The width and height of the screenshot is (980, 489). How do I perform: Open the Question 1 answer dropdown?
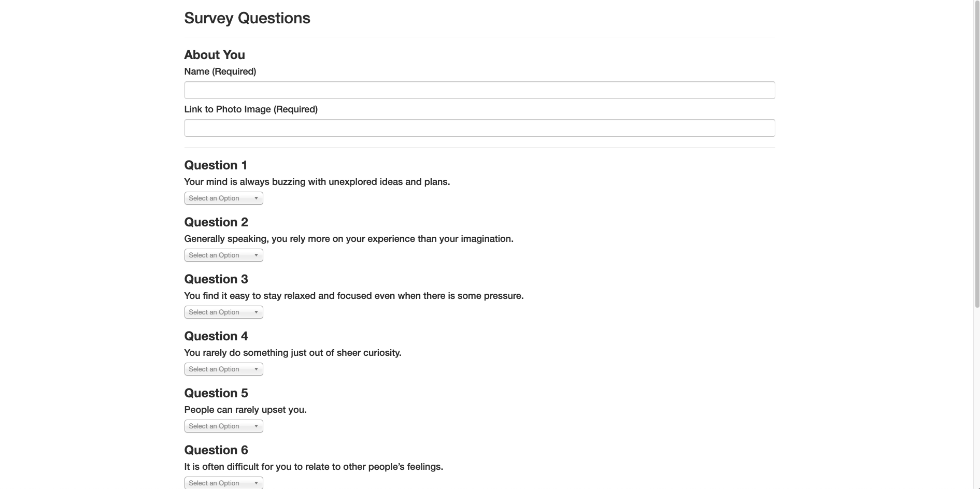point(223,198)
